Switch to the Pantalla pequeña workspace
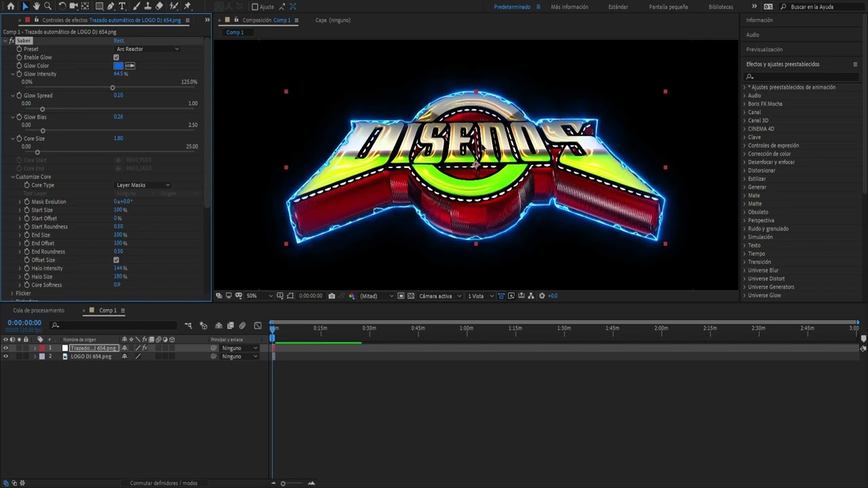This screenshot has height=488, width=868. (x=668, y=7)
